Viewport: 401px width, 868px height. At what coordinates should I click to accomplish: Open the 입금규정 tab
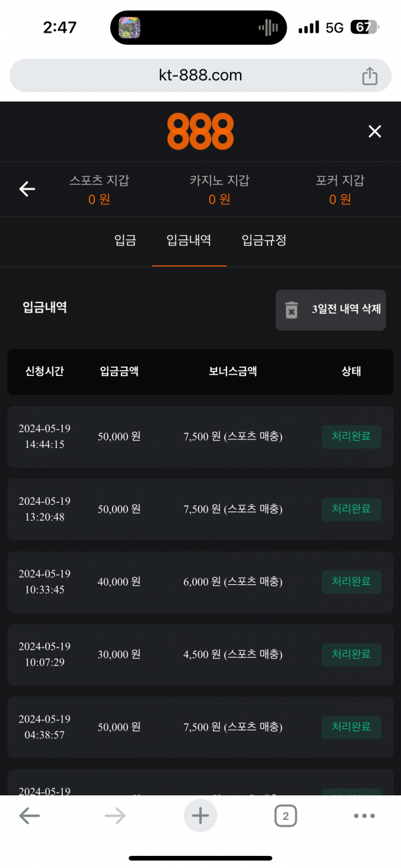point(264,240)
